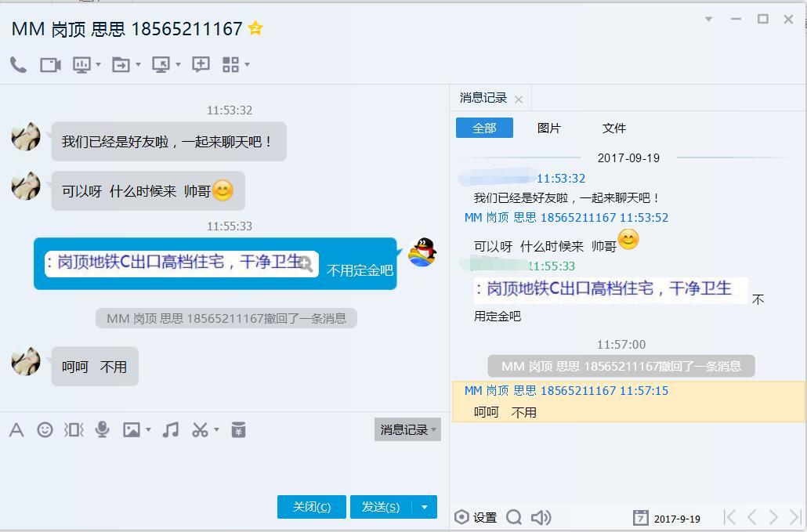The height and width of the screenshot is (532, 807).
Task: Toggle the speaker icon in history panel
Action: [x=541, y=517]
